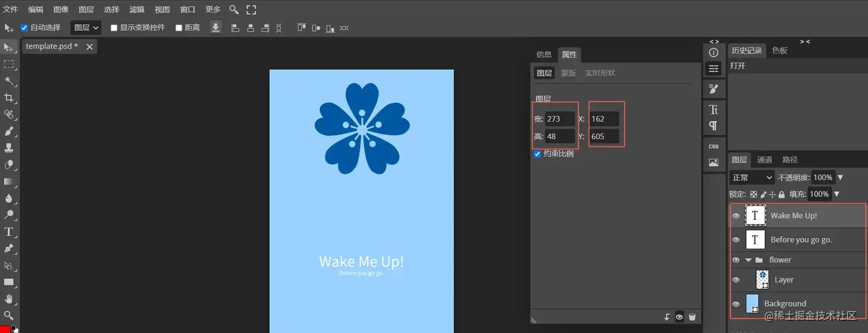Select the Blur droplet tool
Screen dimensions: 868x333
[9, 198]
